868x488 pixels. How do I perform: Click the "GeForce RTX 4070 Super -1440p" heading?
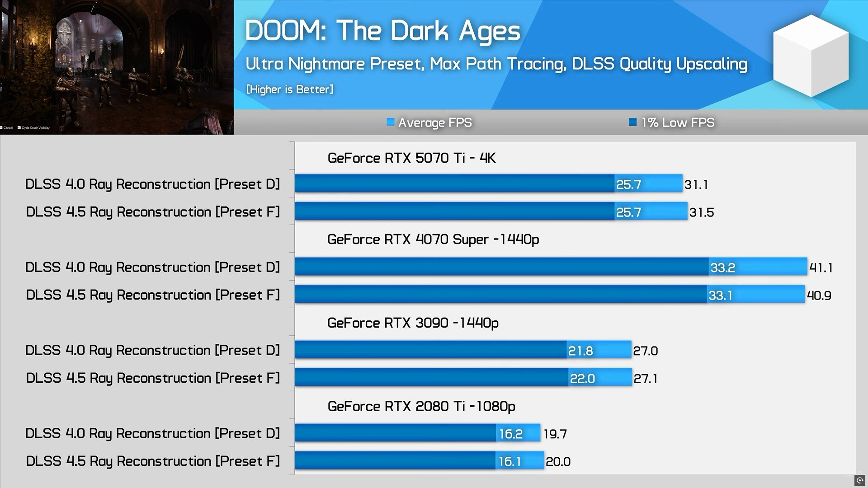(433, 239)
